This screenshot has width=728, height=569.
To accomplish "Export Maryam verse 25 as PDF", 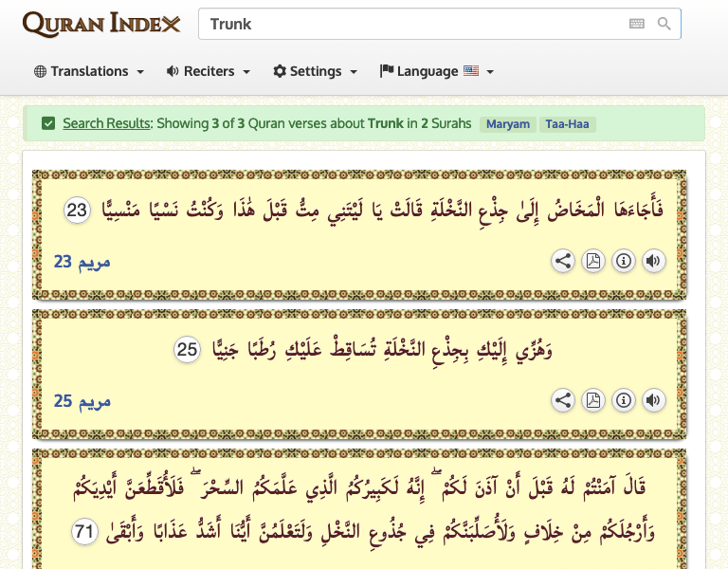I will [593, 401].
